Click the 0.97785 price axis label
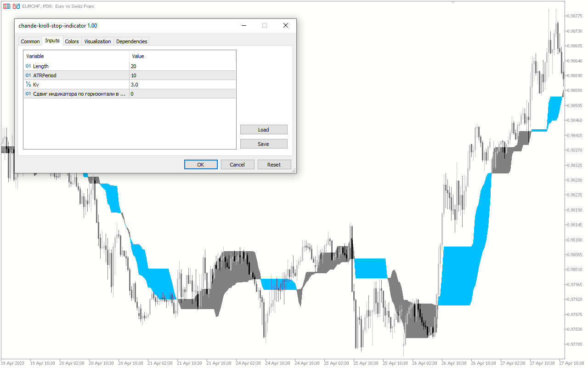588x368 pixels. (575, 344)
